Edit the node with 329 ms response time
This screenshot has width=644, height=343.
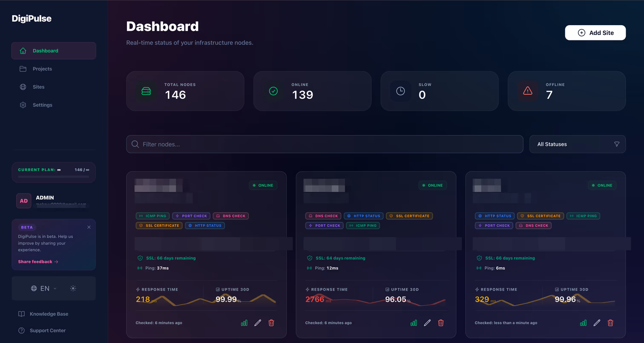click(x=597, y=323)
